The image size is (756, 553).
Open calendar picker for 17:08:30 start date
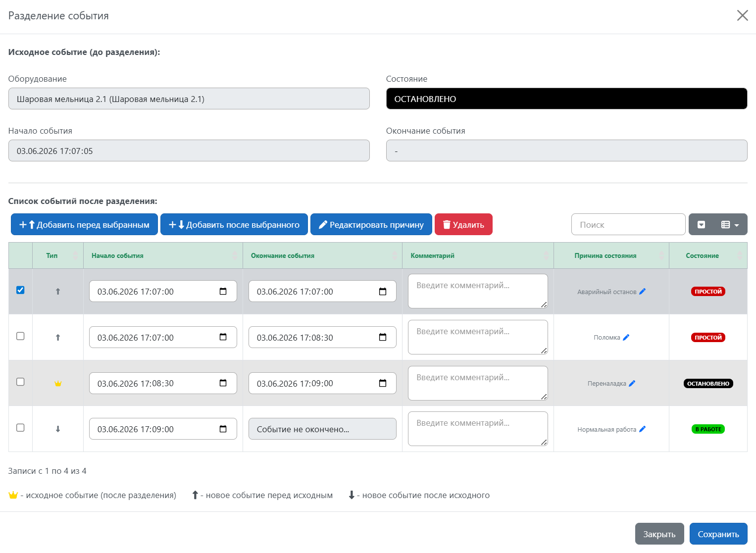[x=223, y=383]
